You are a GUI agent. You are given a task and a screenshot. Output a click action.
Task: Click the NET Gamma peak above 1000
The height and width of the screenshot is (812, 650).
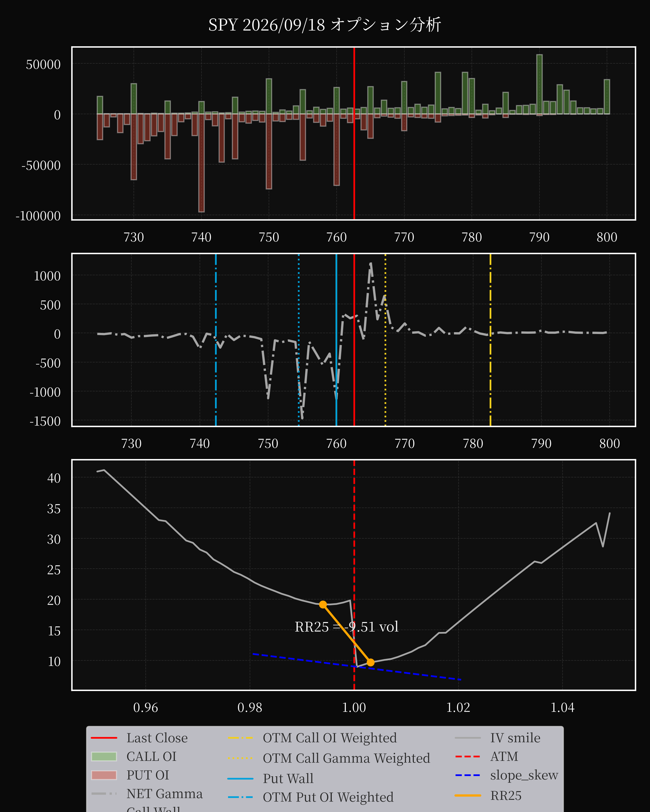[371, 264]
